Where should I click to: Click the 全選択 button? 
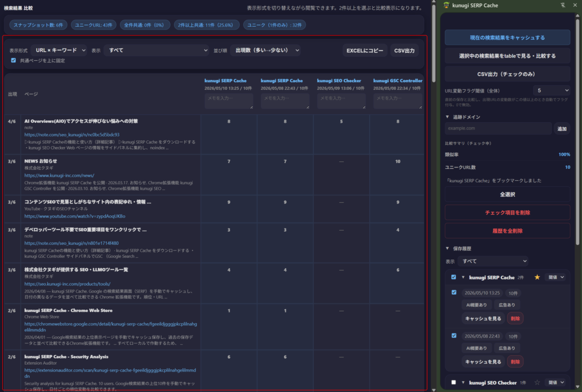(508, 194)
